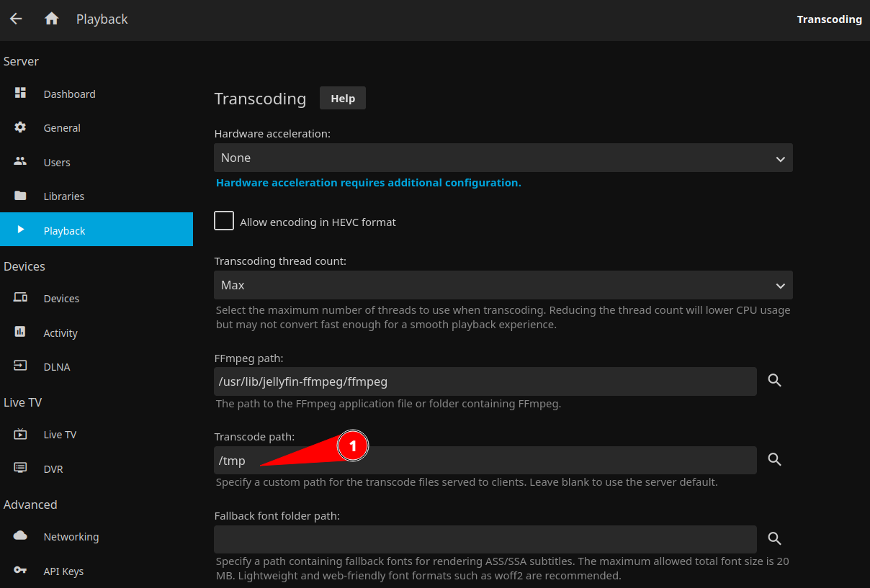Open the Libraries folder icon
This screenshot has width=870, height=588.
pos(19,196)
